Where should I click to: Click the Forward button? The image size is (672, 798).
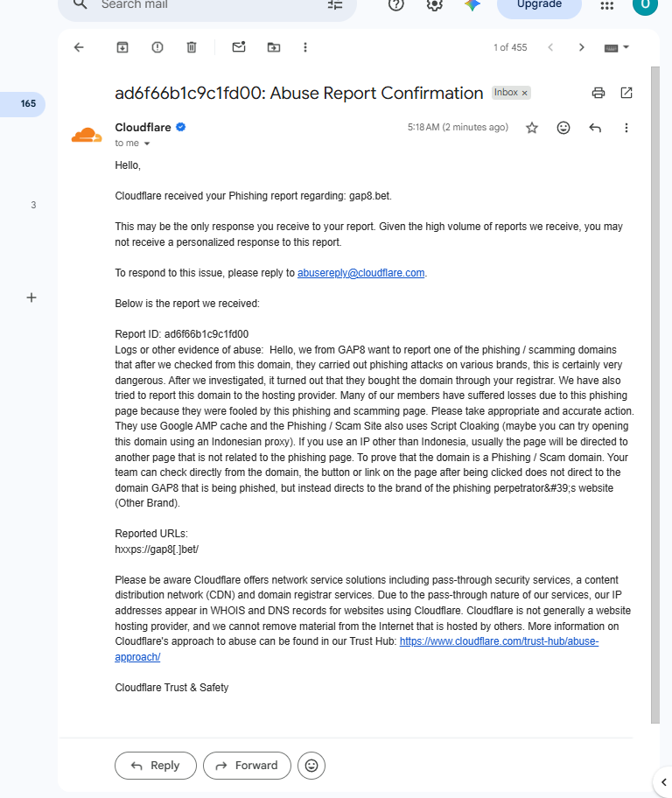tap(247, 766)
